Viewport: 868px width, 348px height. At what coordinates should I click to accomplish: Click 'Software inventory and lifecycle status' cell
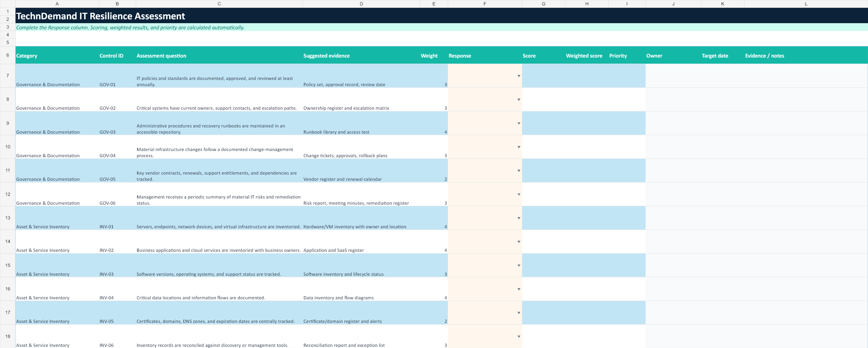pyautogui.click(x=361, y=265)
